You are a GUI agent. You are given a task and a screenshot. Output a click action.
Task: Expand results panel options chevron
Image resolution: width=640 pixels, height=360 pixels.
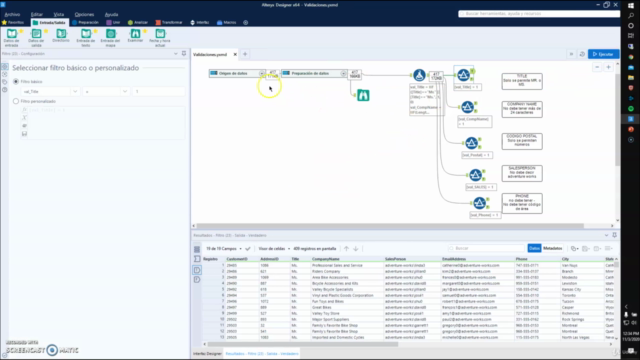click(606, 235)
